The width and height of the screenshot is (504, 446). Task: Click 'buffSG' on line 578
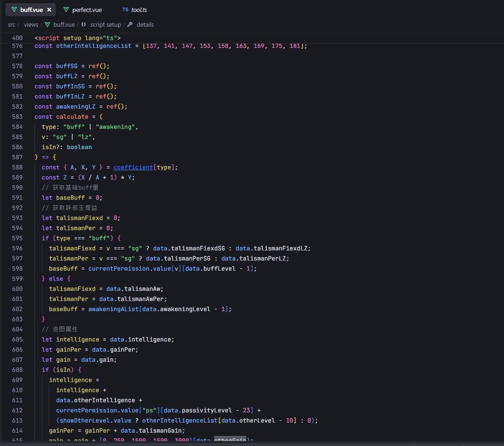click(x=67, y=66)
